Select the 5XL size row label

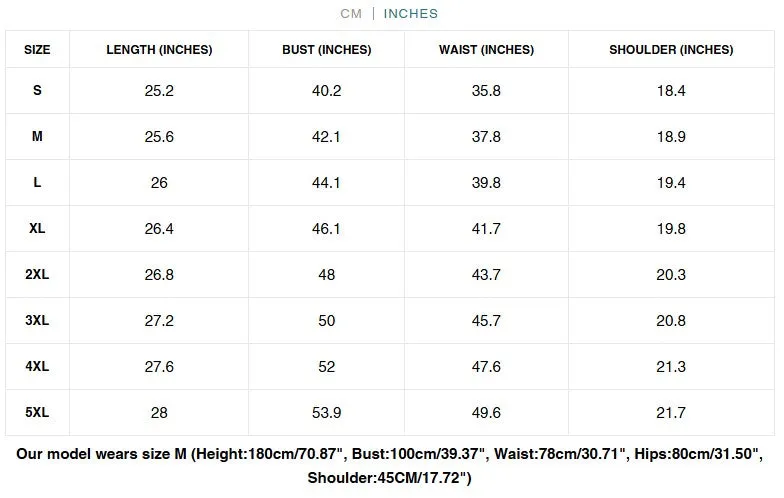point(38,412)
